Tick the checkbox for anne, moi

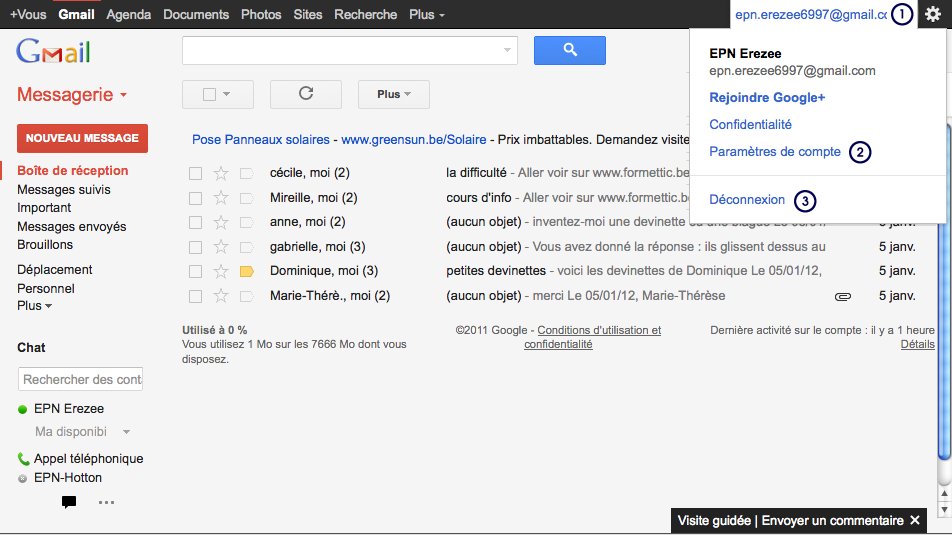tap(196, 223)
